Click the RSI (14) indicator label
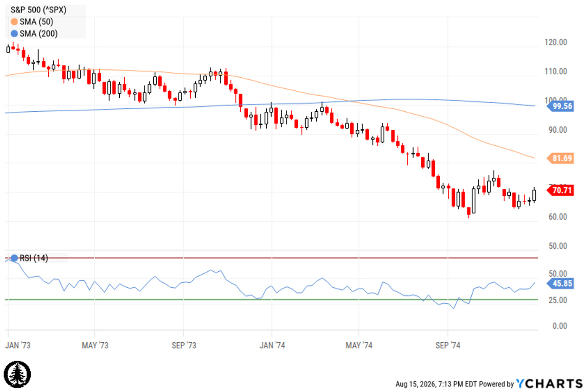This screenshot has height=391, width=588. [34, 258]
